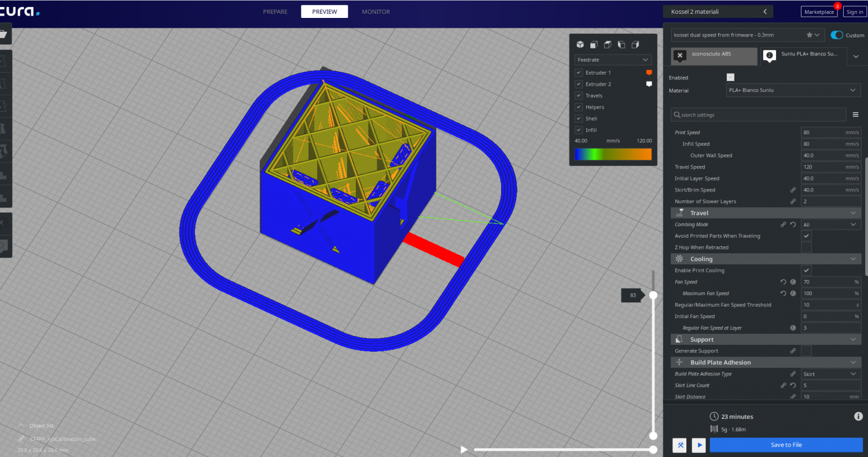Click the link icon next to Skirt/Brim Speed
This screenshot has height=457, width=868.
point(793,190)
